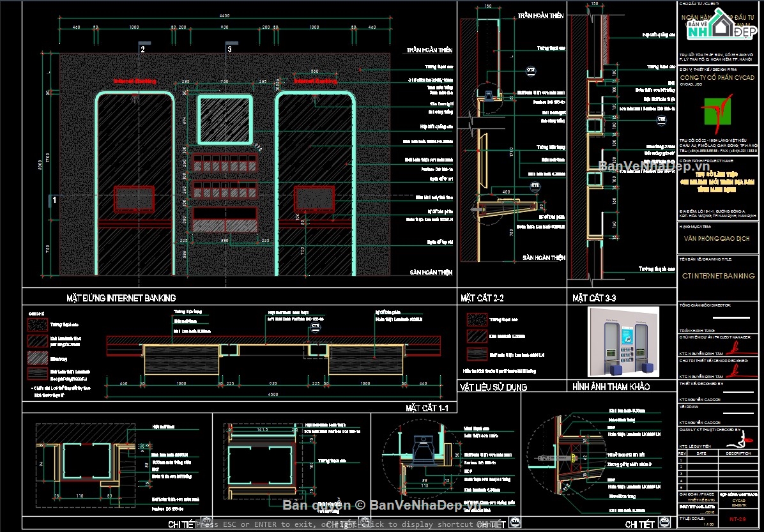Click the MẶT CẮT 2-2 view title
Image resolution: width=764 pixels, height=532 pixels.
pyautogui.click(x=482, y=298)
